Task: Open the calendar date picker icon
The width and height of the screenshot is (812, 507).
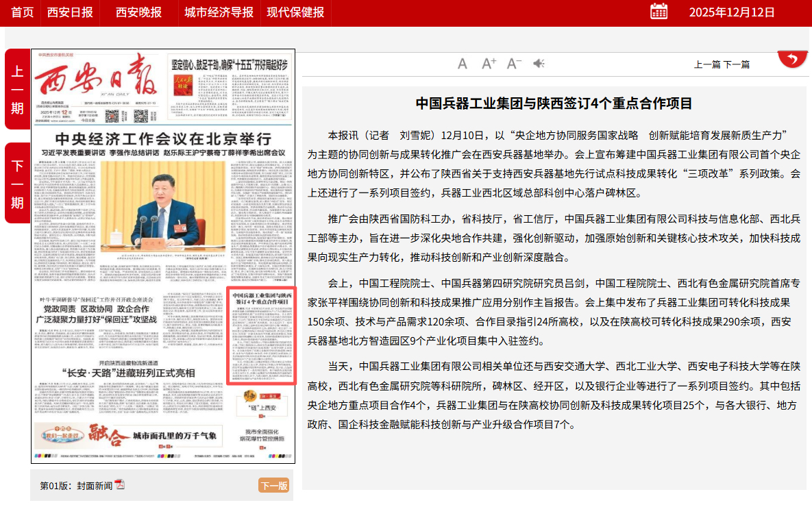Action: click(659, 12)
